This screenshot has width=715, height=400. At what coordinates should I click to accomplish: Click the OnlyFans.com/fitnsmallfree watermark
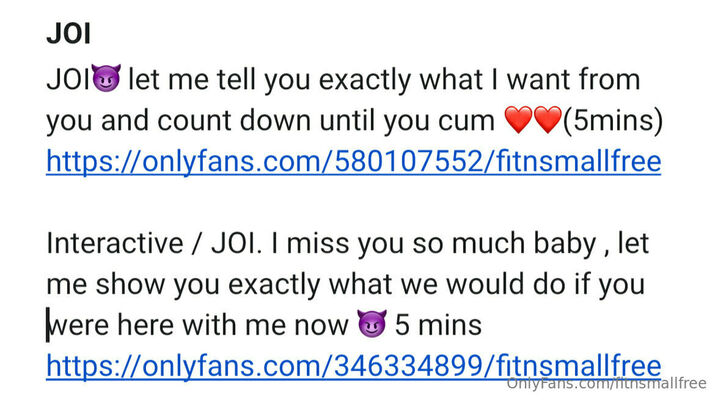point(606,383)
